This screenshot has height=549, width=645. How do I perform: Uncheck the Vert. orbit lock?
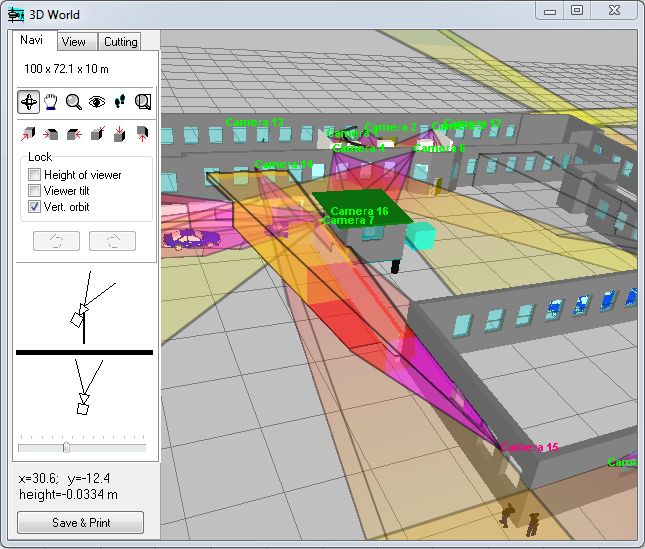coord(35,207)
